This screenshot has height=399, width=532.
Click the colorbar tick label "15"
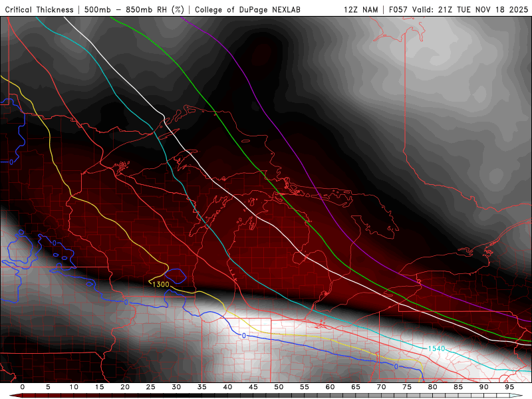click(99, 387)
